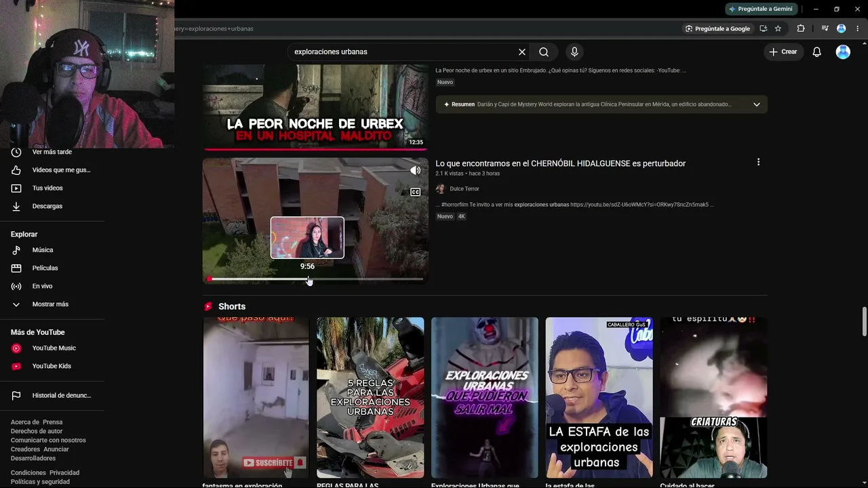Expand the Resumen AI summary chevron
Image resolution: width=868 pixels, height=488 pixels.
(756, 104)
